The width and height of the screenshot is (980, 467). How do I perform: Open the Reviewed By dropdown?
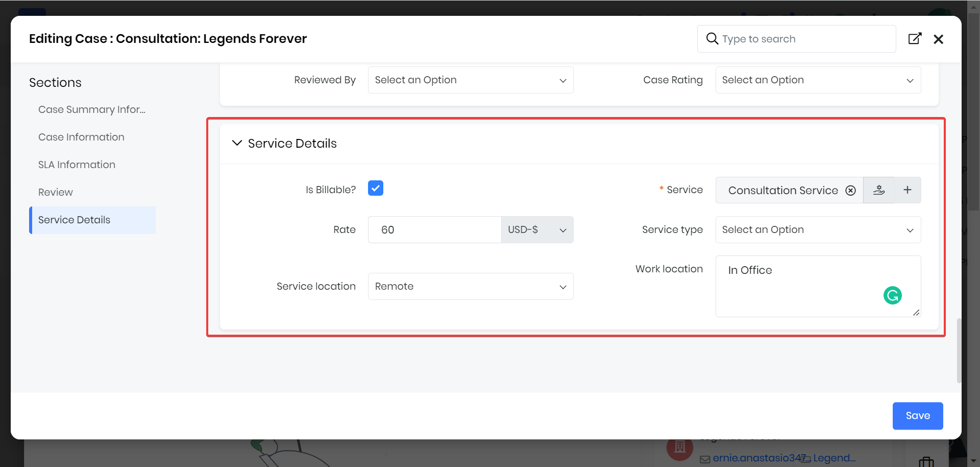[x=470, y=80]
